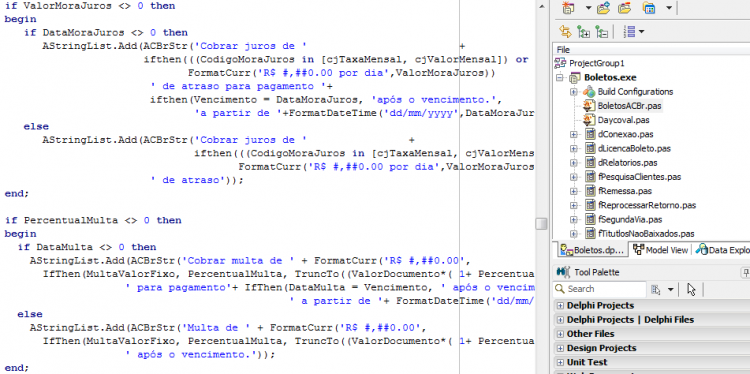The height and width of the screenshot is (374, 750).
Task: Select the Daycoval.pas file
Action: pos(623,120)
